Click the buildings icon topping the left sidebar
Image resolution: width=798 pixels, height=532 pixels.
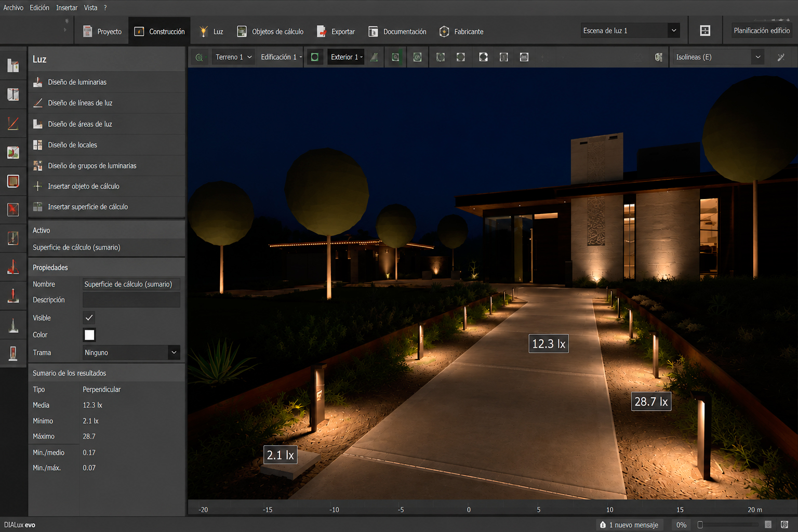point(13,65)
